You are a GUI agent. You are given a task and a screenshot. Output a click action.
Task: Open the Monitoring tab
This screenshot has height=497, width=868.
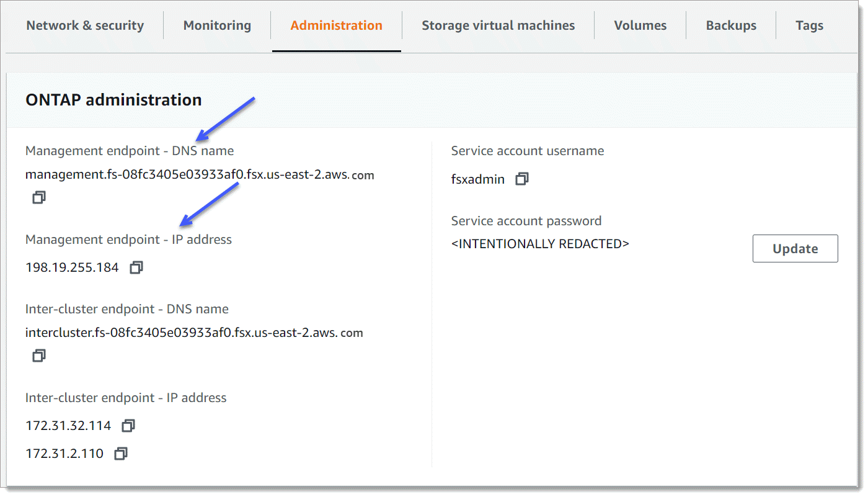click(x=217, y=25)
